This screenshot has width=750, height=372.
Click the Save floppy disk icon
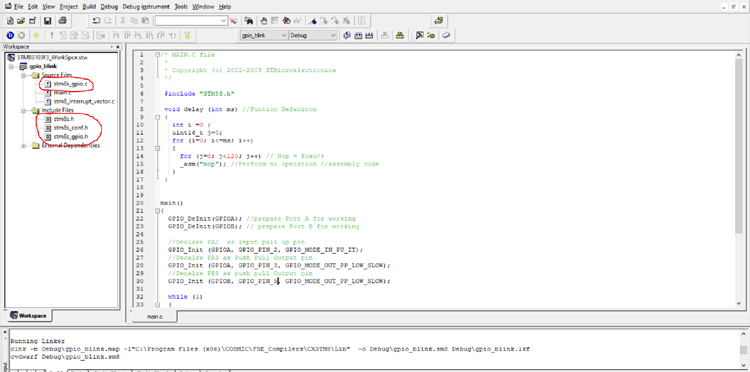(x=47, y=21)
